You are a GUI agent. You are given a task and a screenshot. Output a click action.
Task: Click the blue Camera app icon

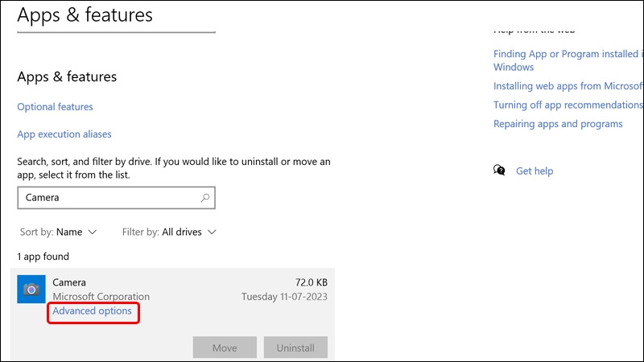pos(31,290)
